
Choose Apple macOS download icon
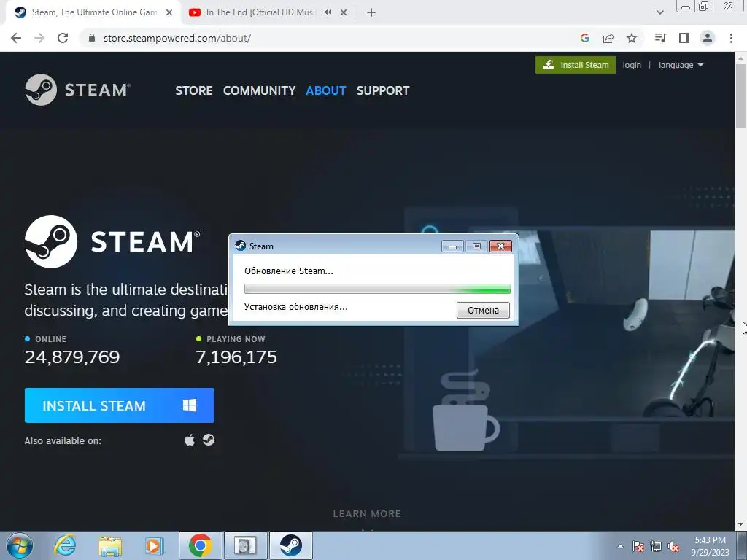click(190, 440)
